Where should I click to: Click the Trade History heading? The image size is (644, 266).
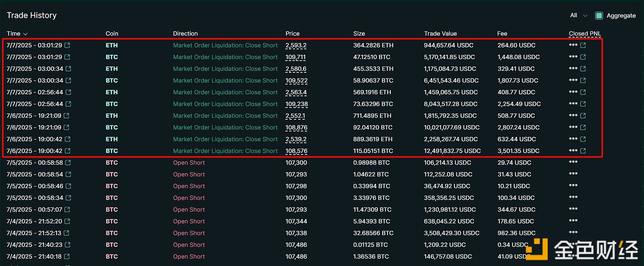32,15
